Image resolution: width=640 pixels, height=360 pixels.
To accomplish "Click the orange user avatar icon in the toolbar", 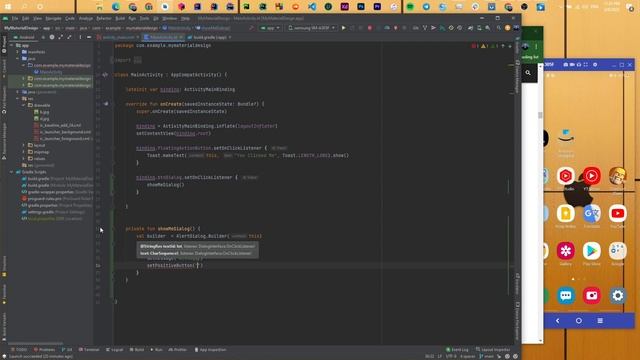I will (x=507, y=28).
